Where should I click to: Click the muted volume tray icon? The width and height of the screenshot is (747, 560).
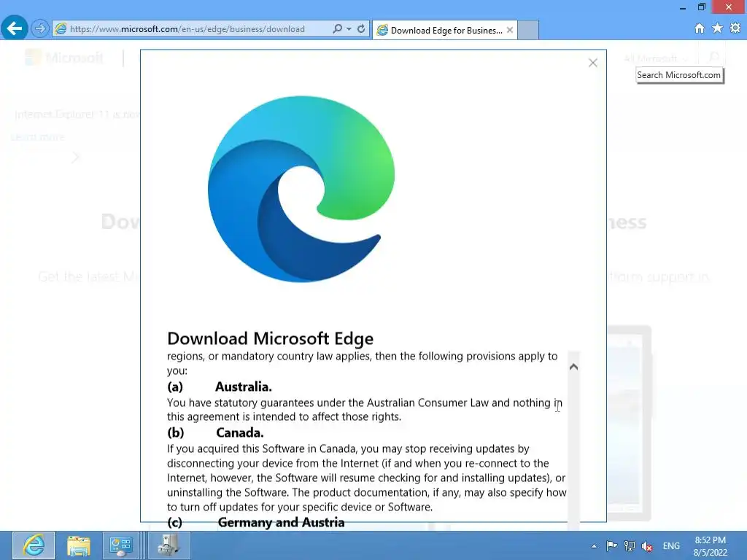coord(647,546)
